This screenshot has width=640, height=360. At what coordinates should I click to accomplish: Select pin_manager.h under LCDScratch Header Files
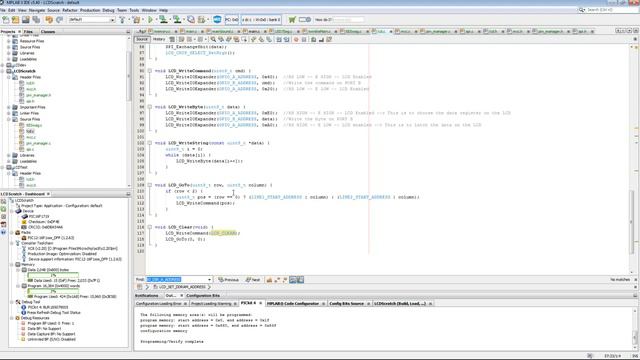point(38,95)
